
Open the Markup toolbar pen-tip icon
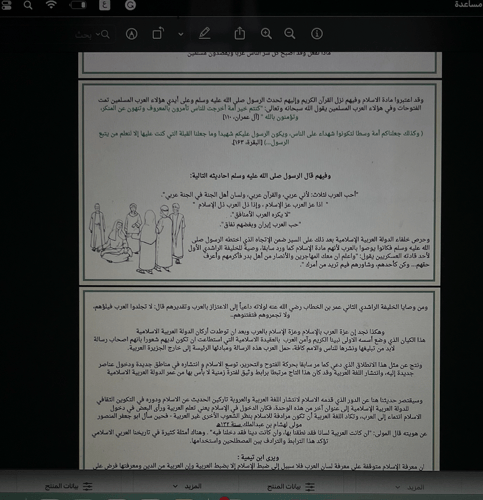tap(132, 34)
